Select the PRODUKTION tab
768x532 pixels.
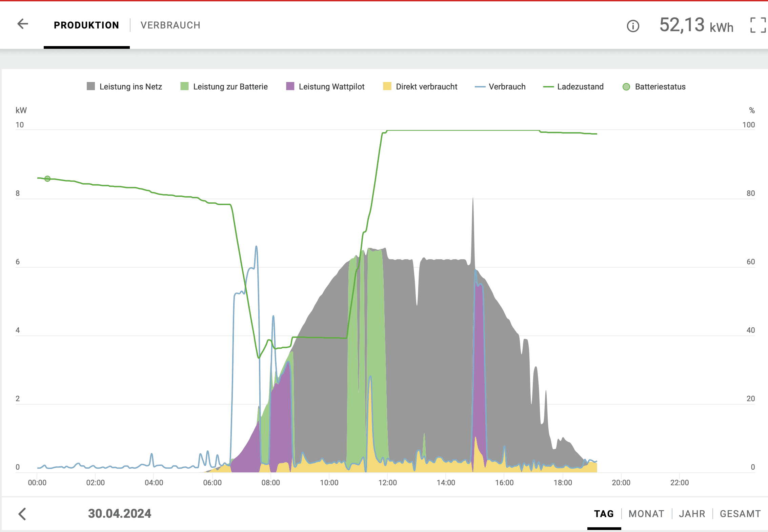pyautogui.click(x=86, y=25)
